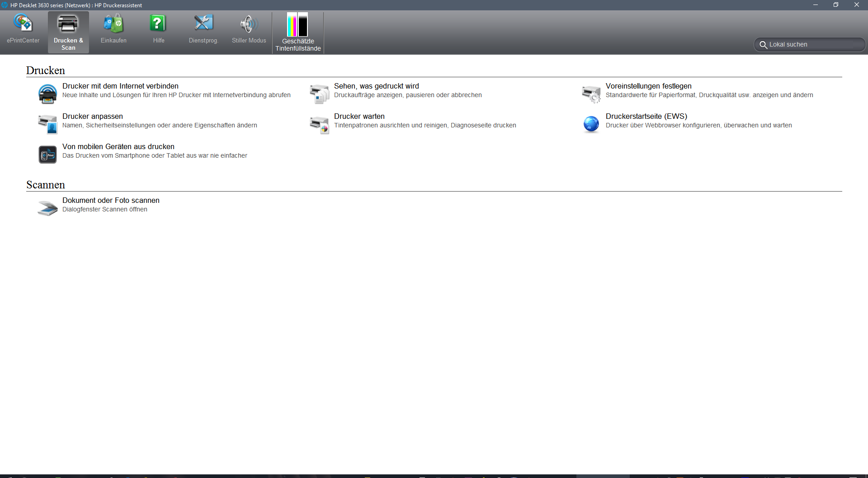
Task: Click the green Hilfe question mark icon
Action: [x=158, y=23]
